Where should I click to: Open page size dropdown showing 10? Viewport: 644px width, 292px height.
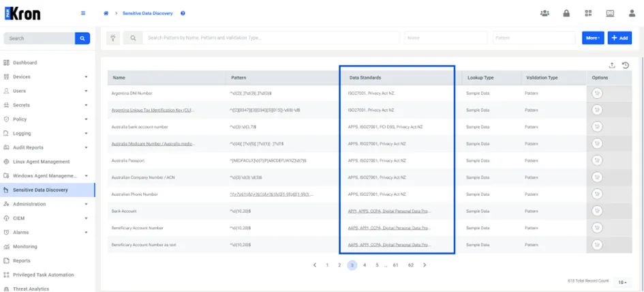[x=622, y=282]
